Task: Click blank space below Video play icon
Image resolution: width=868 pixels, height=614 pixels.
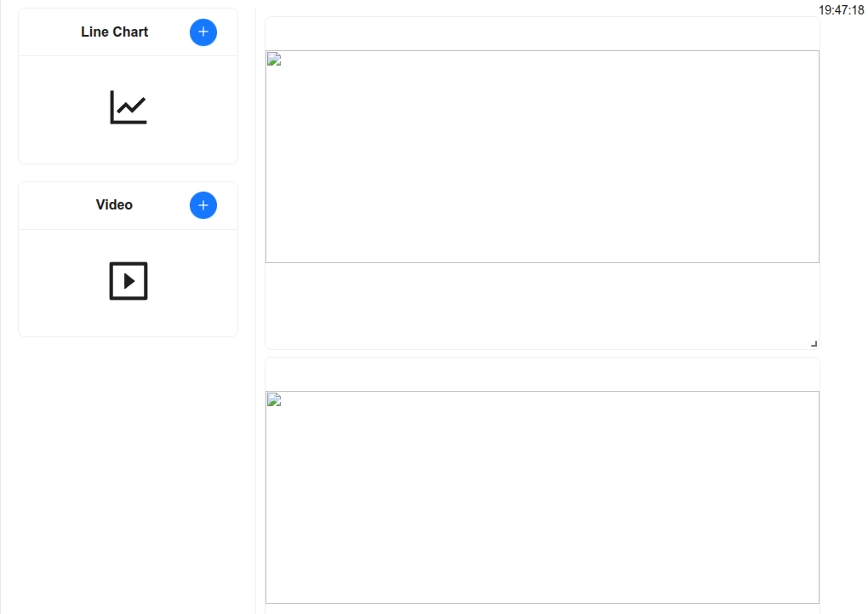Action: click(128, 318)
